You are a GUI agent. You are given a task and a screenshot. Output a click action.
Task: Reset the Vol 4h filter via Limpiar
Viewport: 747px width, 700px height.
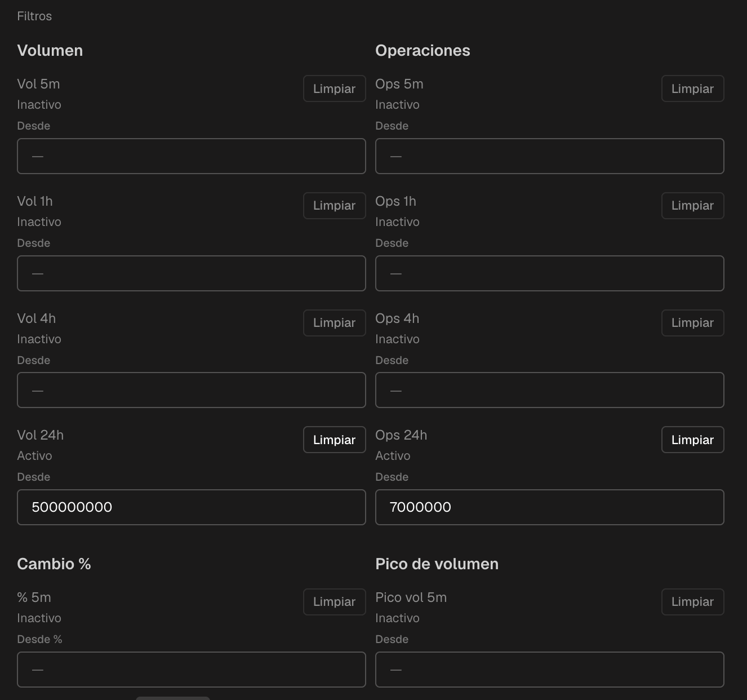pos(335,323)
